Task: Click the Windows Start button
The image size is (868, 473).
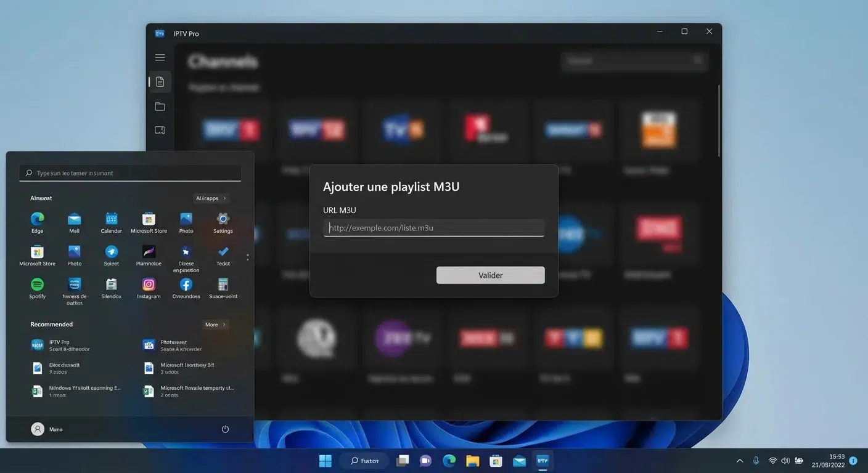Action: [325, 461]
